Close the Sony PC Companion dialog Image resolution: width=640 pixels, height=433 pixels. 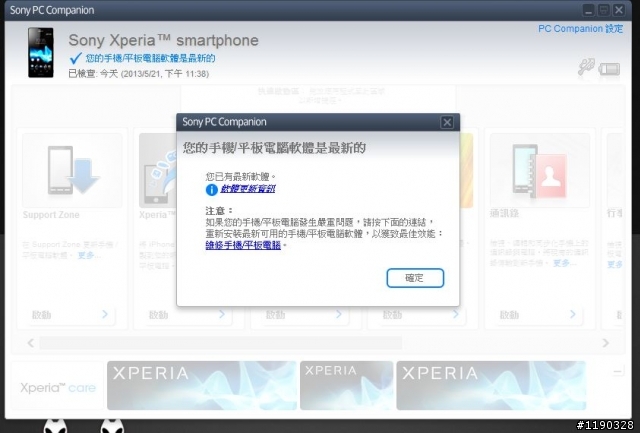click(x=447, y=122)
